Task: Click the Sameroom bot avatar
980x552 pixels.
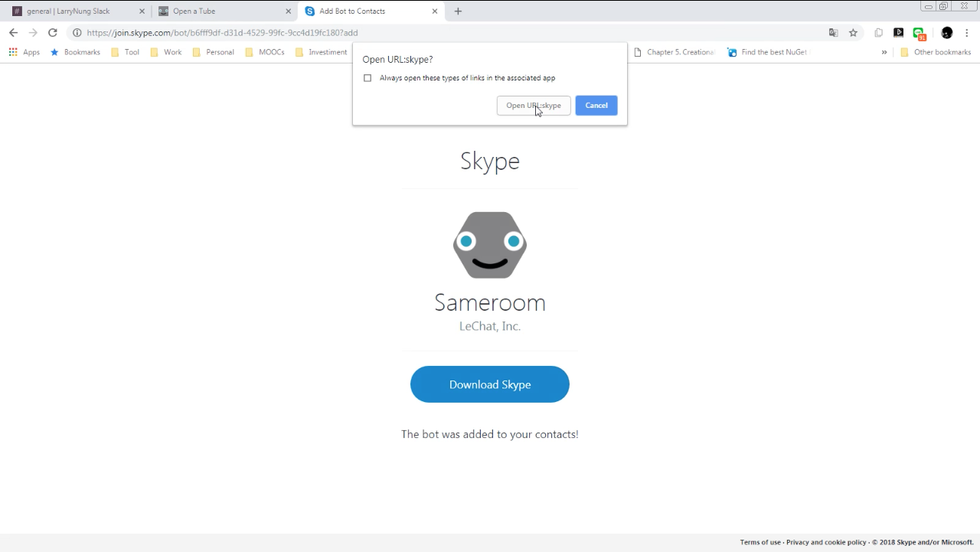Action: click(490, 245)
